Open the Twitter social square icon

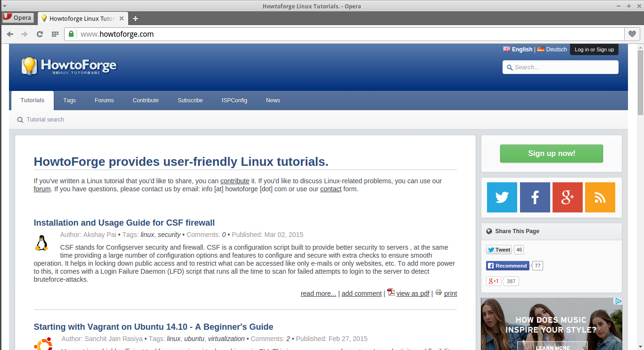(502, 197)
